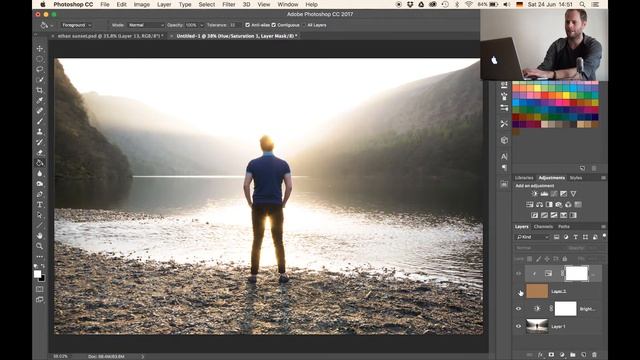Select the Pen tool
Viewport: 640px width, 360px height.
pyautogui.click(x=40, y=194)
